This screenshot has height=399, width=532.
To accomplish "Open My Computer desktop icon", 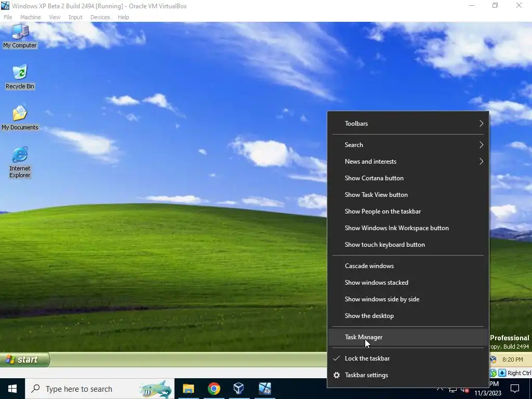I will click(20, 36).
